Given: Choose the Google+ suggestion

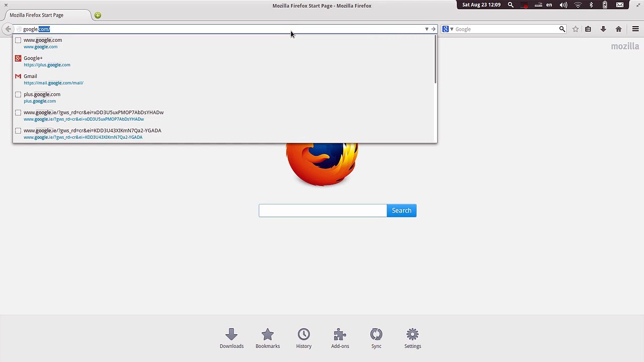Looking at the screenshot, I should (223, 61).
